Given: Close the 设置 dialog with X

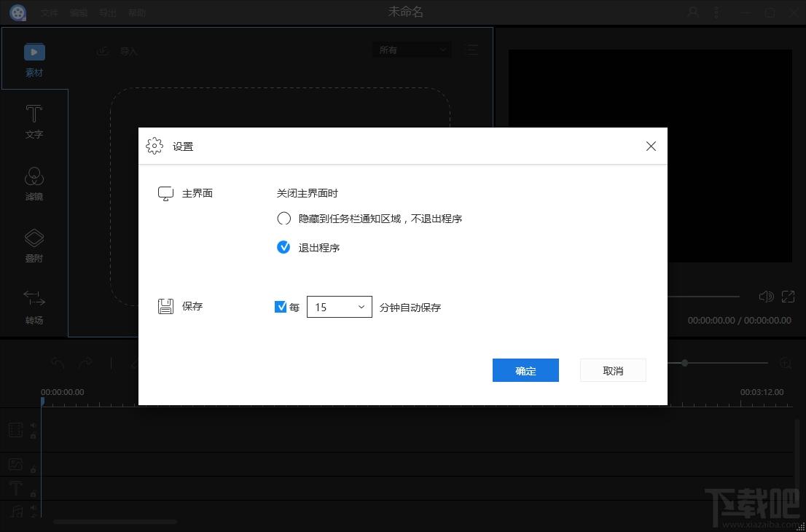Looking at the screenshot, I should (651, 146).
